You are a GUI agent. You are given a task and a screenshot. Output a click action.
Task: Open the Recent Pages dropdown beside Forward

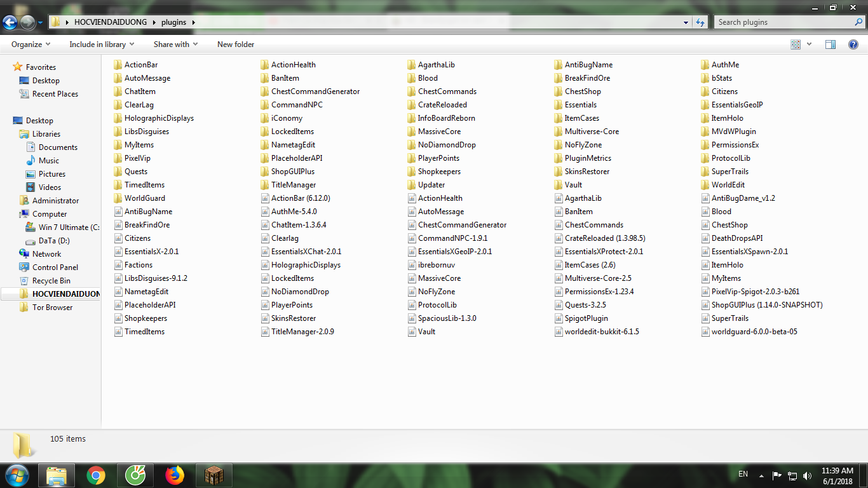[x=41, y=23]
